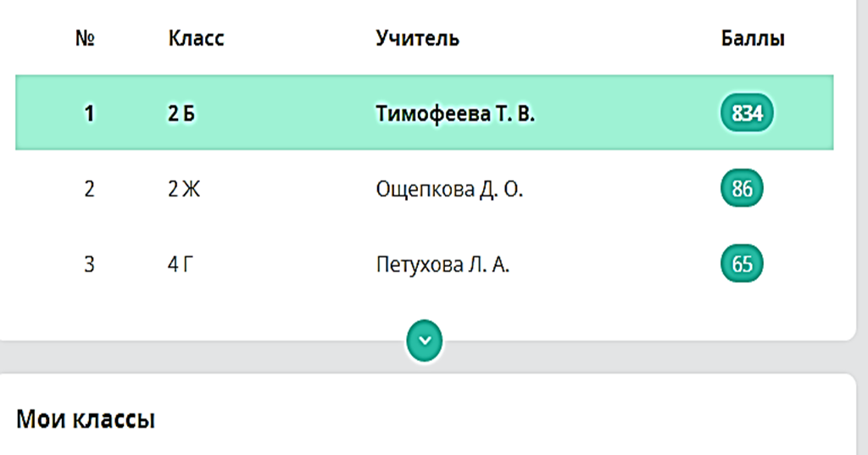Select class 4 Г in table
This screenshot has width=868, height=455.
[x=181, y=264]
